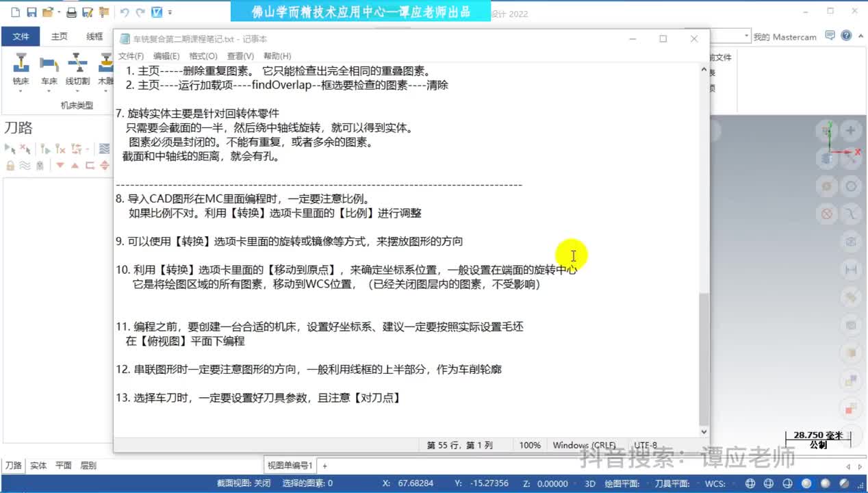Click the Open folder icon in quick access toolbar
868x493 pixels.
(47, 12)
